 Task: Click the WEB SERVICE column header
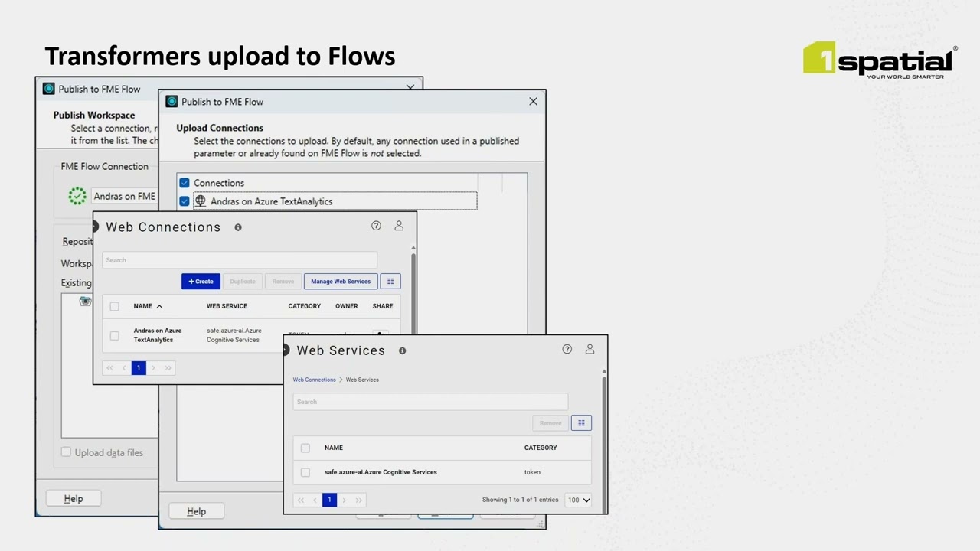[227, 306]
